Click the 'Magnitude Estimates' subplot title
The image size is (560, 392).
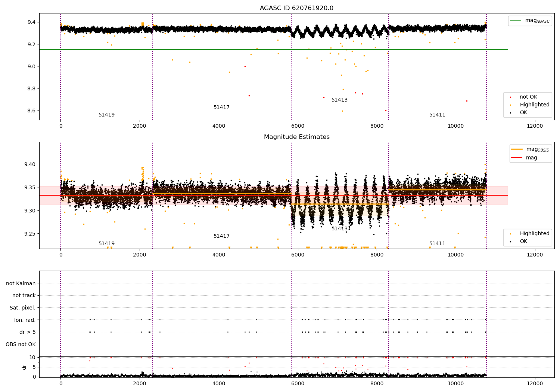pyautogui.click(x=296, y=137)
